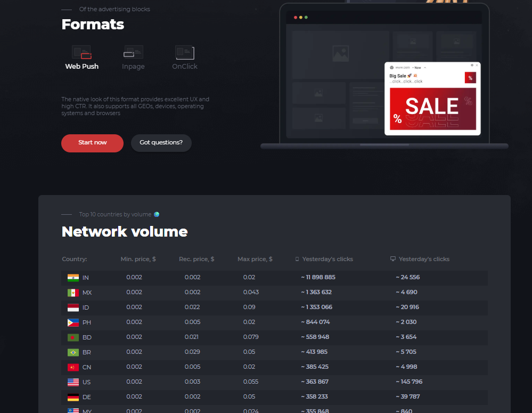Click the gear icon in the push notification preview
Viewport: 532px width, 413px height.
click(x=472, y=65)
